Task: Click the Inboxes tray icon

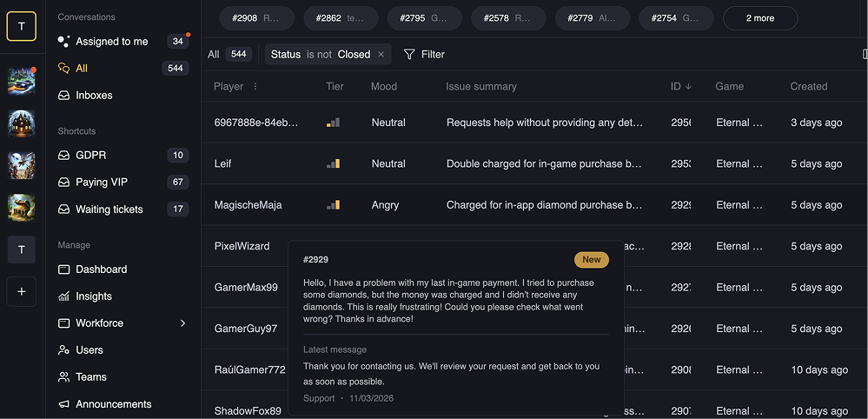Action: pyautogui.click(x=63, y=96)
